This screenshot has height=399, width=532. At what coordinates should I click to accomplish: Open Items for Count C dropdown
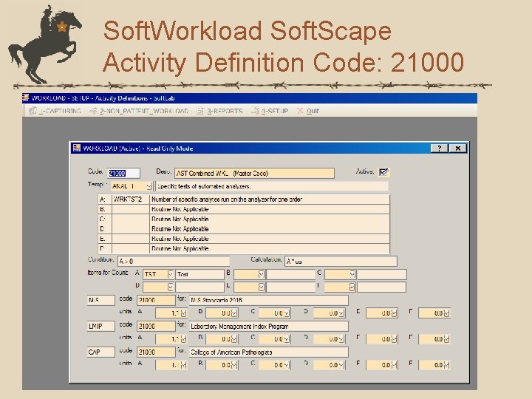352,274
